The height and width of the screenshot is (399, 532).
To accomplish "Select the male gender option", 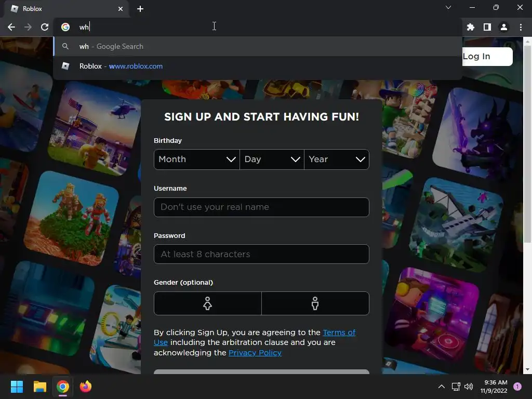I will [315, 303].
